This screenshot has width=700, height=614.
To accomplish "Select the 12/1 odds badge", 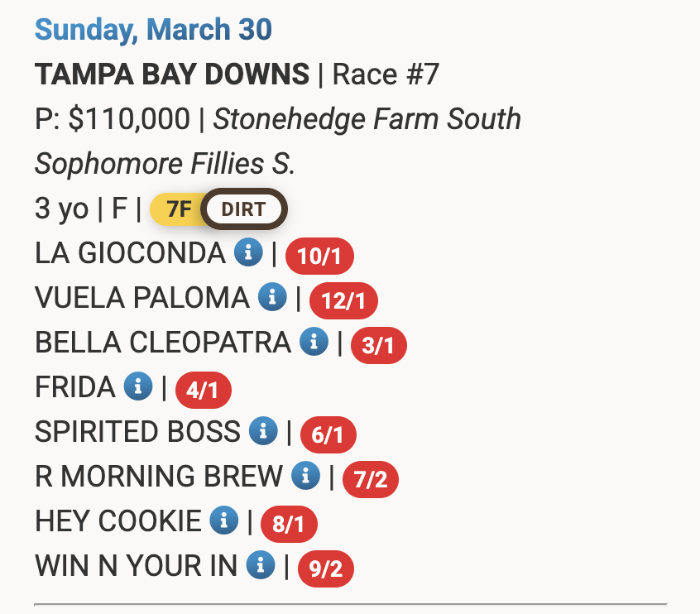I will click(343, 300).
